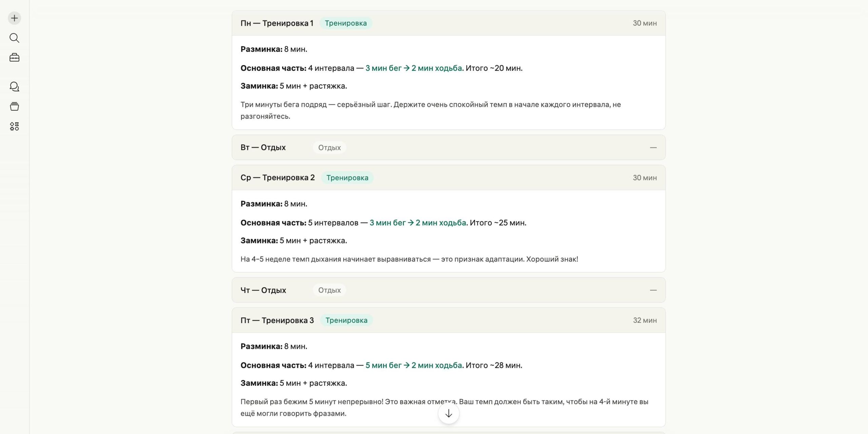
Task: Click 3 мин бег text in Тренировка 1
Action: click(x=383, y=68)
